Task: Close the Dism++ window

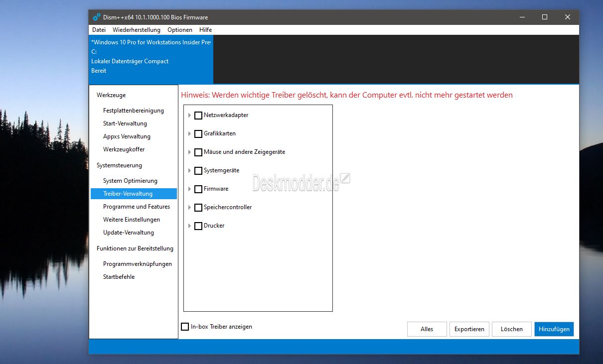Action: coord(568,17)
